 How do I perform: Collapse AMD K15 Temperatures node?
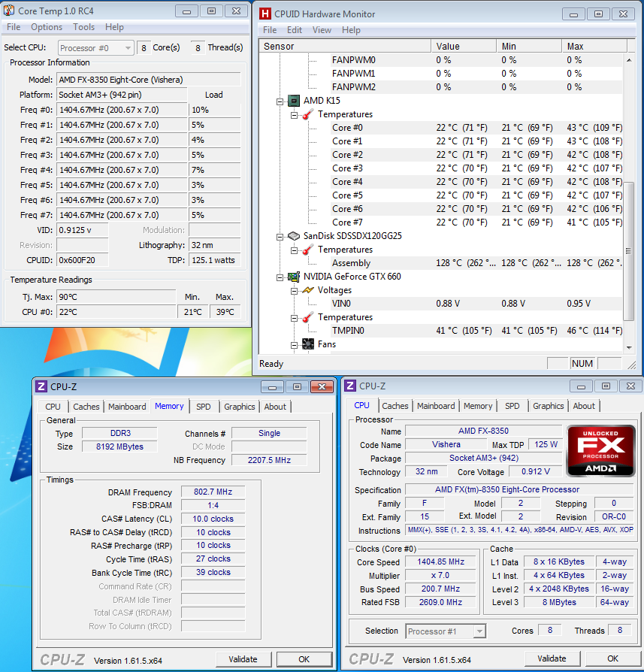[294, 115]
